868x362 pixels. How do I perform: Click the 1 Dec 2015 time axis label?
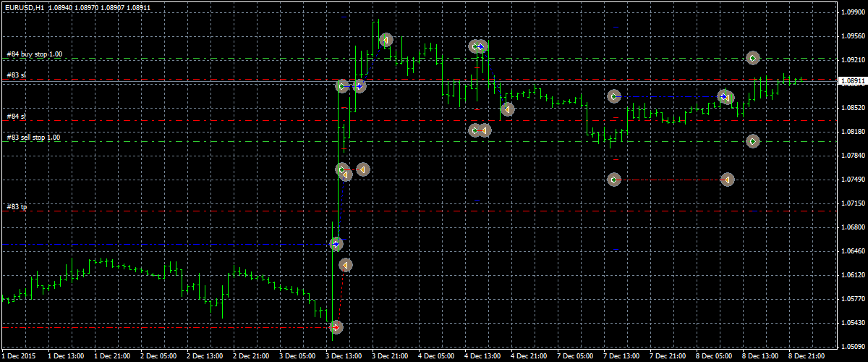pyautogui.click(x=19, y=356)
